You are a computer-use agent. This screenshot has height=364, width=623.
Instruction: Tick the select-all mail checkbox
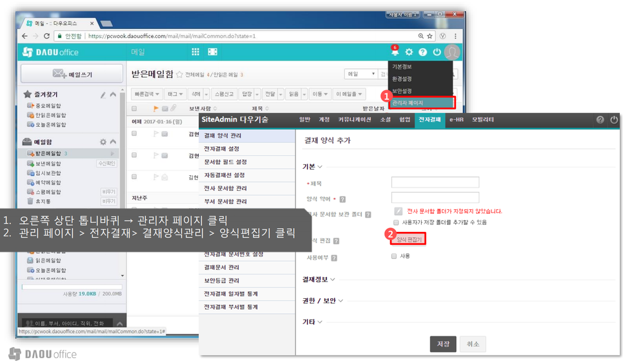134,108
